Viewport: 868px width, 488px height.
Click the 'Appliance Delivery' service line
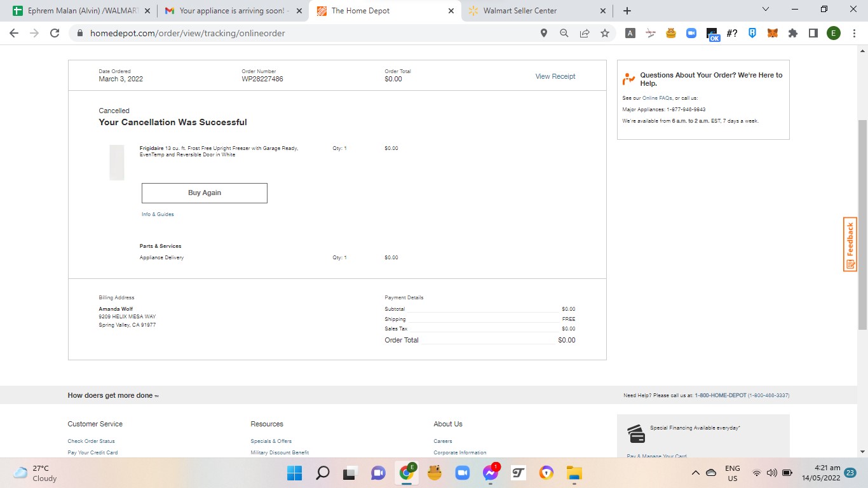(x=162, y=257)
